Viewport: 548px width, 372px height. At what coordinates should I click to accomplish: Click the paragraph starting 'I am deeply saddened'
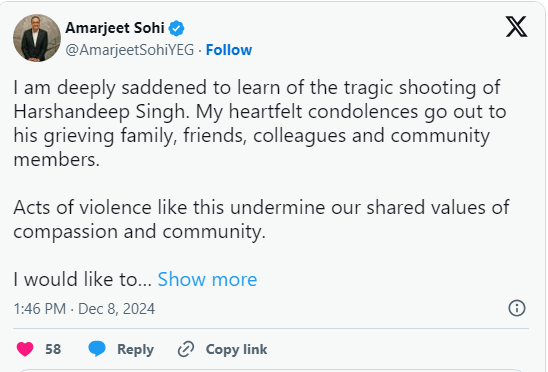coord(260,123)
